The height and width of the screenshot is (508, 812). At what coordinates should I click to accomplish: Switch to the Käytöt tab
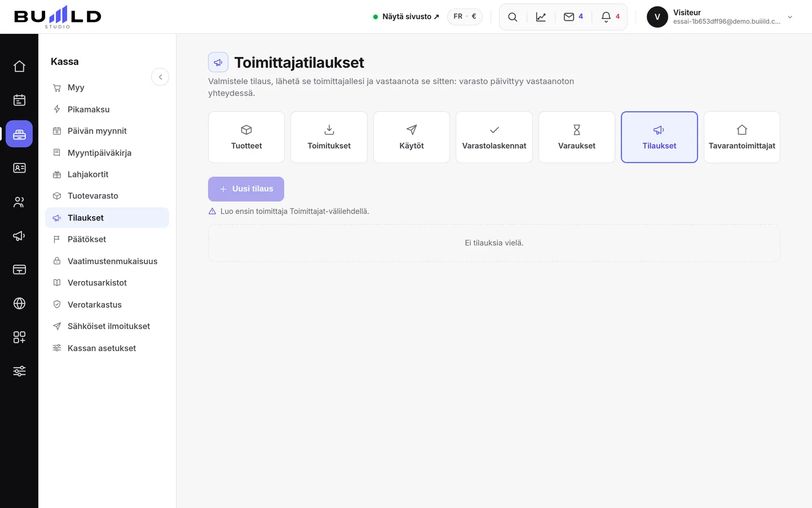412,137
